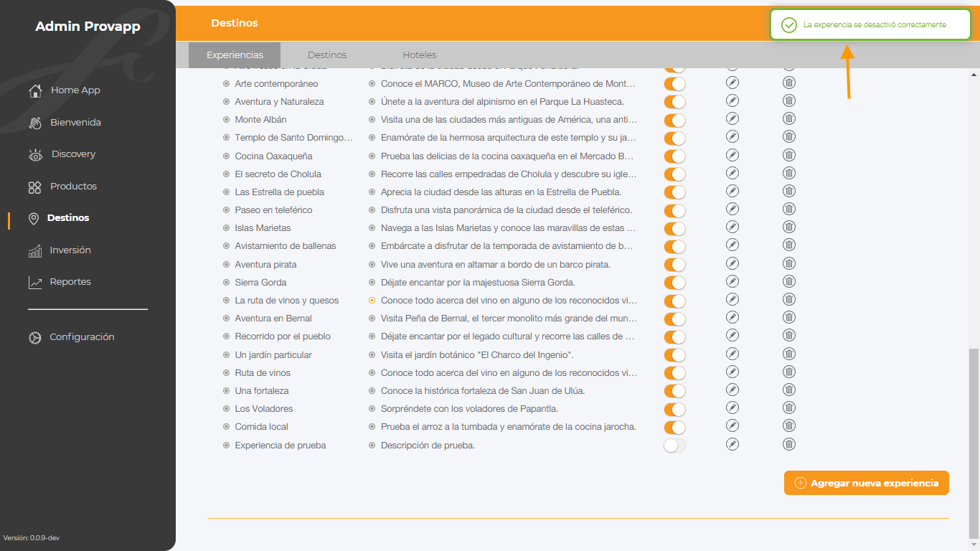Screen dimensions: 980x551
Task: Turn off Ruta de vinos toggle
Action: (x=674, y=373)
